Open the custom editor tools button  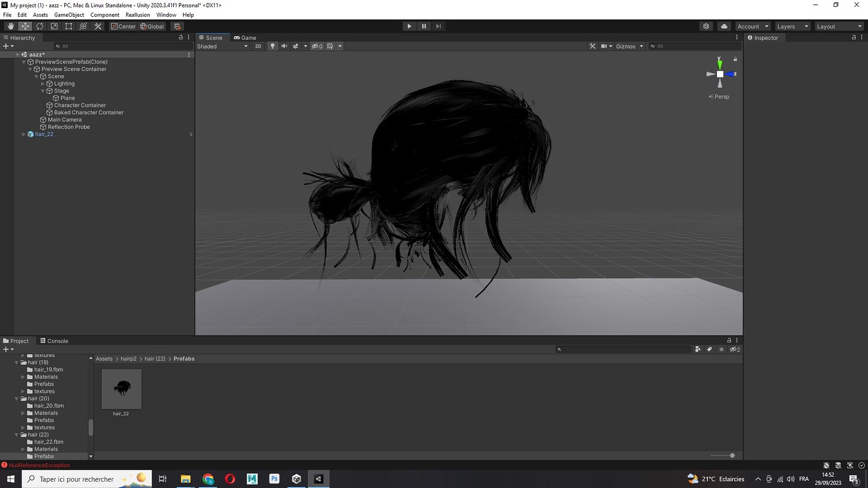click(98, 26)
